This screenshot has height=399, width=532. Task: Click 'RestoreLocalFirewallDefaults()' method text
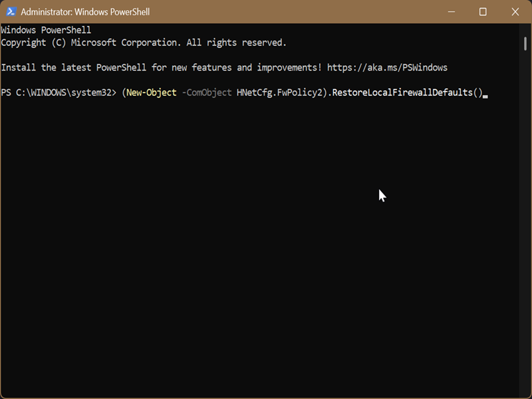pos(407,92)
